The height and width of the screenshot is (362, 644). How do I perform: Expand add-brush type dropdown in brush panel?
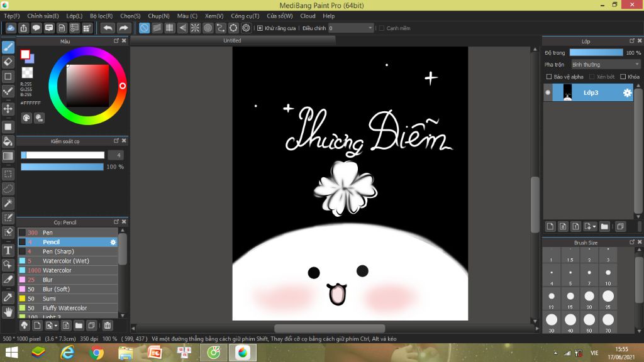pyautogui.click(x=56, y=326)
